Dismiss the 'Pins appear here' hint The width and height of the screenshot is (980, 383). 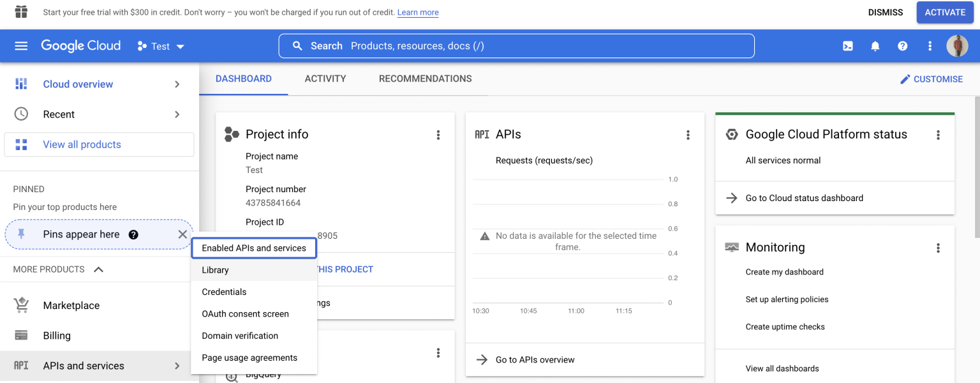pyautogui.click(x=182, y=234)
